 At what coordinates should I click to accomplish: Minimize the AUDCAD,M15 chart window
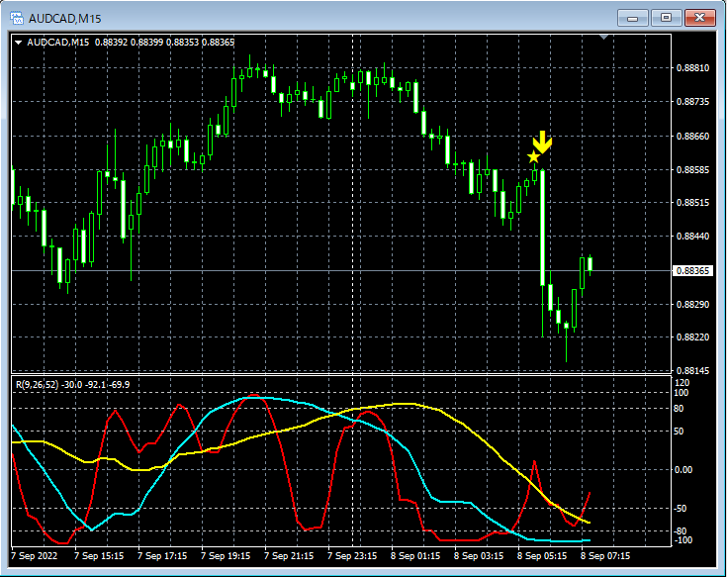click(x=632, y=18)
